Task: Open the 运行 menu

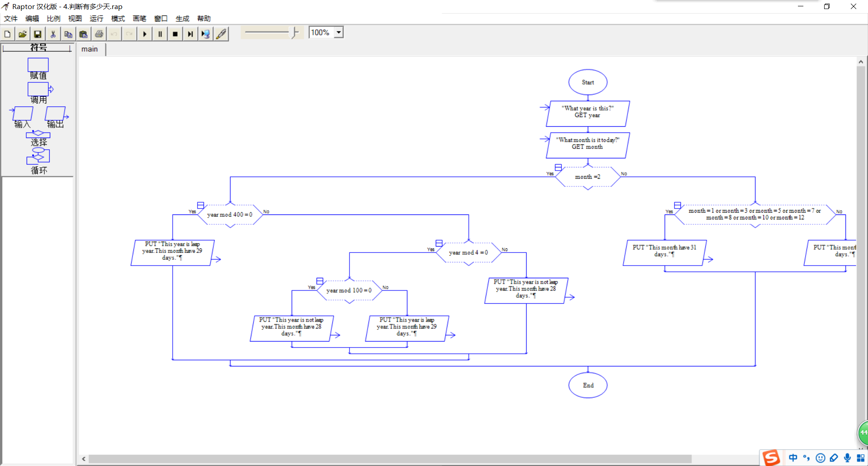Action: 96,19
